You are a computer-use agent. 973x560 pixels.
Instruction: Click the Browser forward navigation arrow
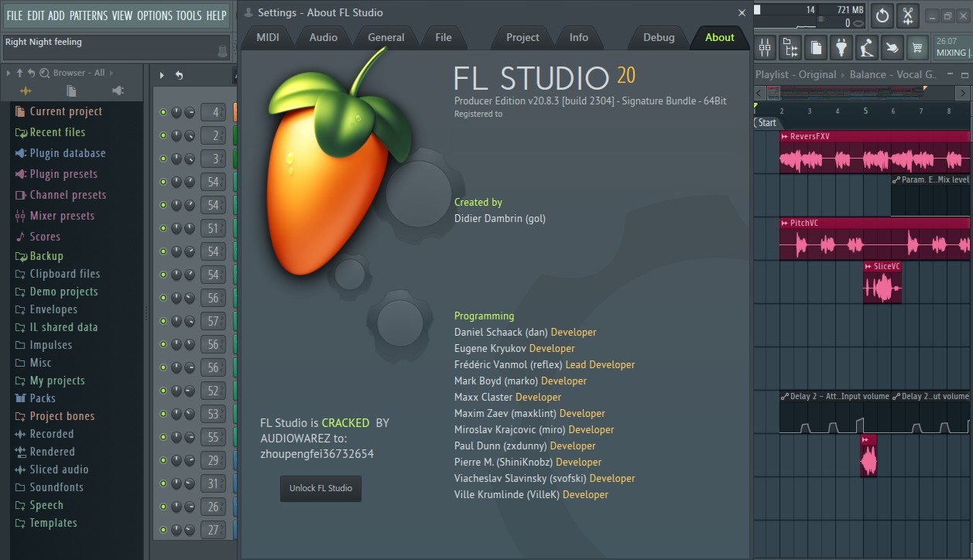(x=111, y=72)
